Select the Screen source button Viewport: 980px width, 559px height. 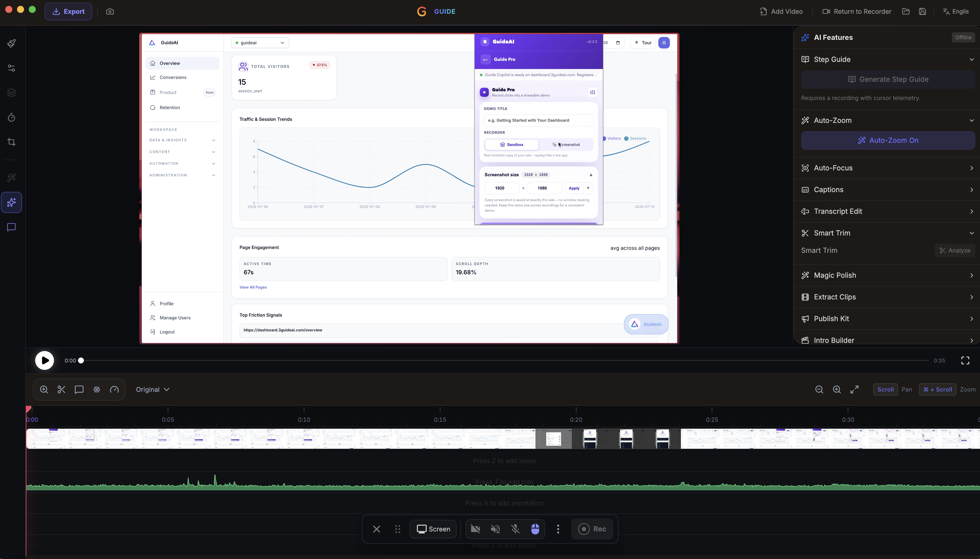(433, 529)
